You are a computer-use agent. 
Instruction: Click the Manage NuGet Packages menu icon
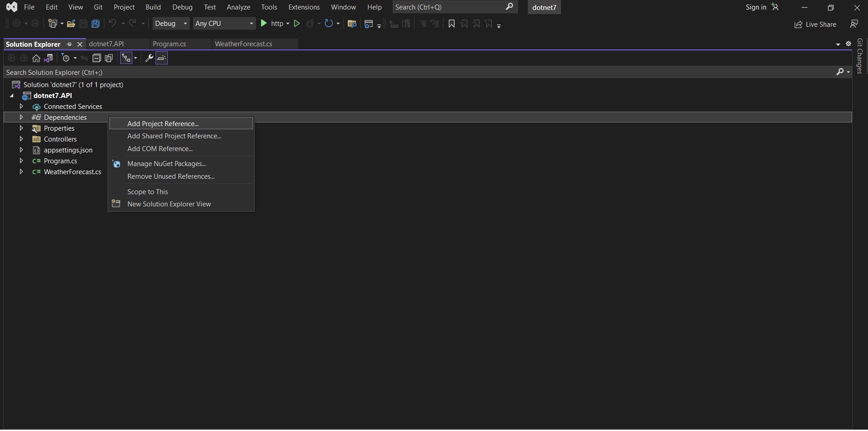click(x=117, y=164)
